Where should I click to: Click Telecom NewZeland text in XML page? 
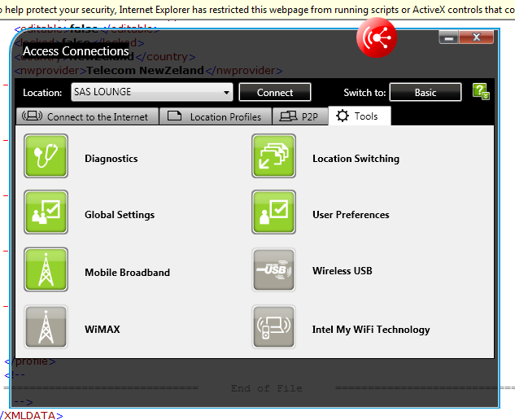coord(145,70)
